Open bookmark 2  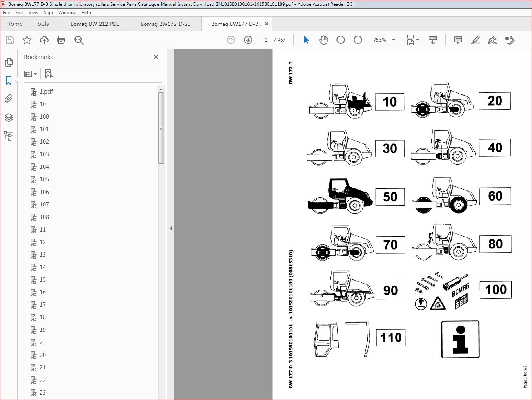(41, 342)
